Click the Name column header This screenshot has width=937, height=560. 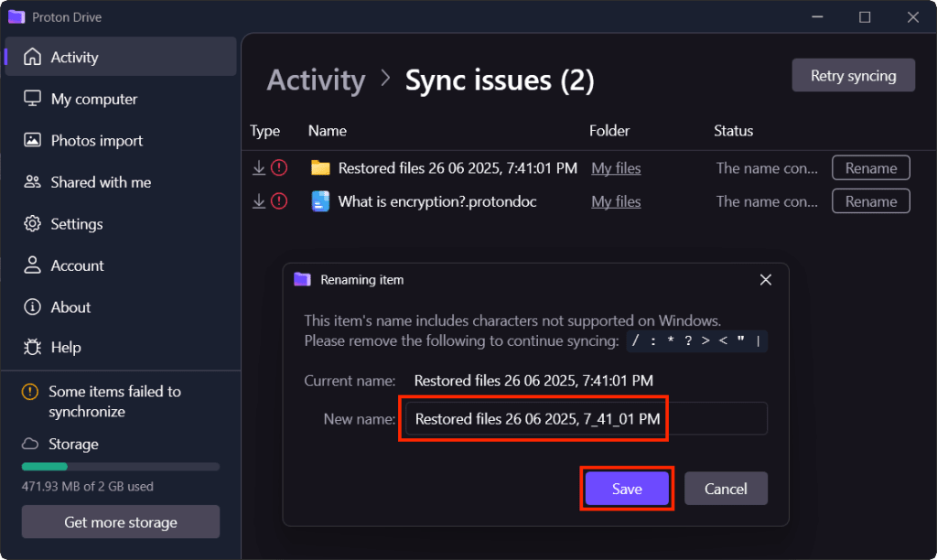[x=327, y=130]
